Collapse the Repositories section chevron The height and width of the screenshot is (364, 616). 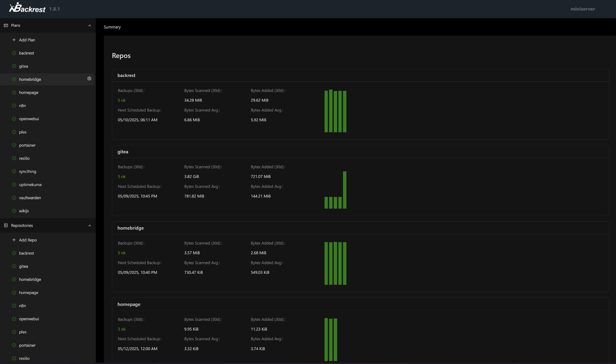point(90,226)
